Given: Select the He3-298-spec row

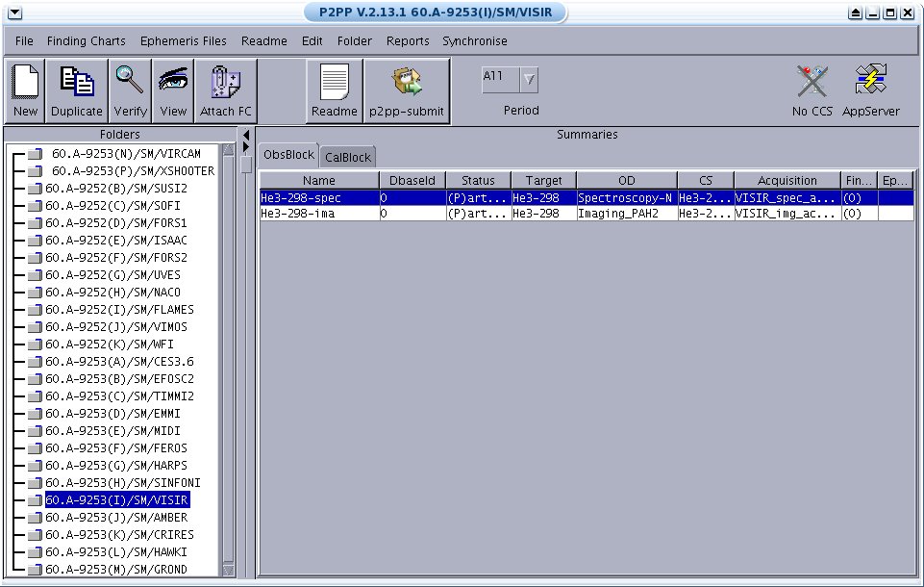Looking at the screenshot, I should coord(587,197).
